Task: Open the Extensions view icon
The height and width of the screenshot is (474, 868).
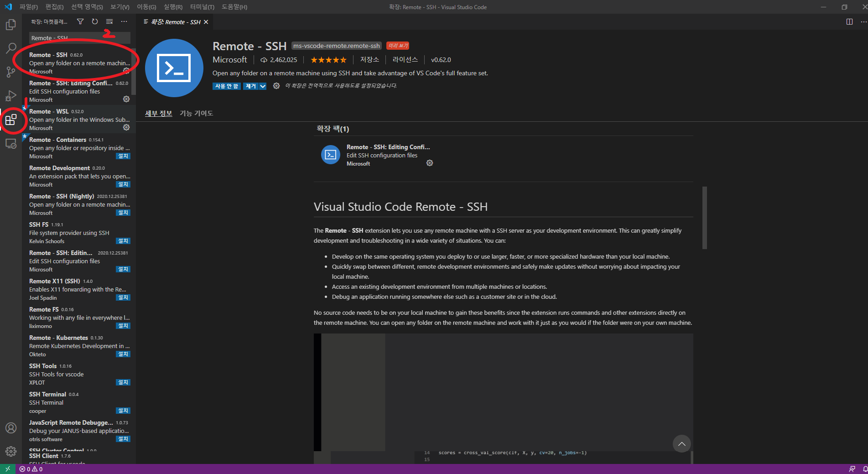Action: pyautogui.click(x=10, y=120)
